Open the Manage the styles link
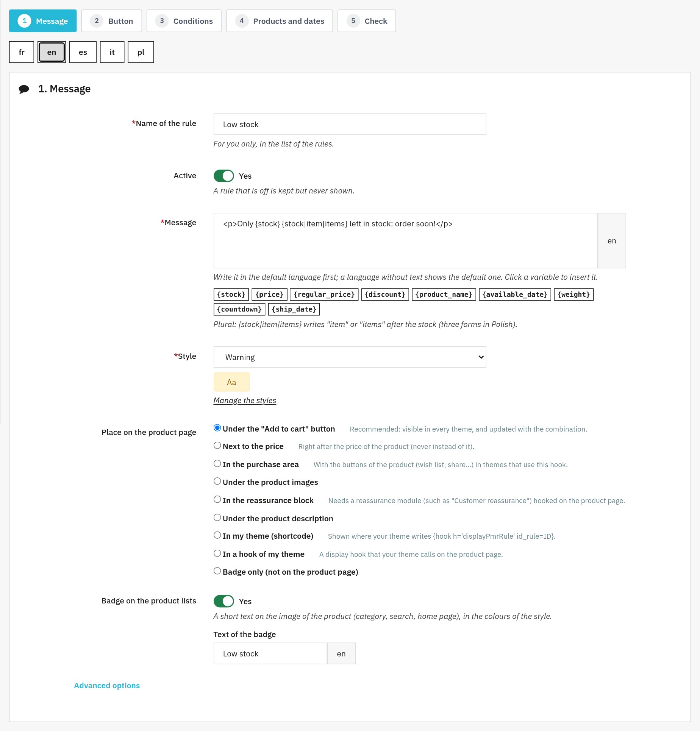 click(245, 401)
